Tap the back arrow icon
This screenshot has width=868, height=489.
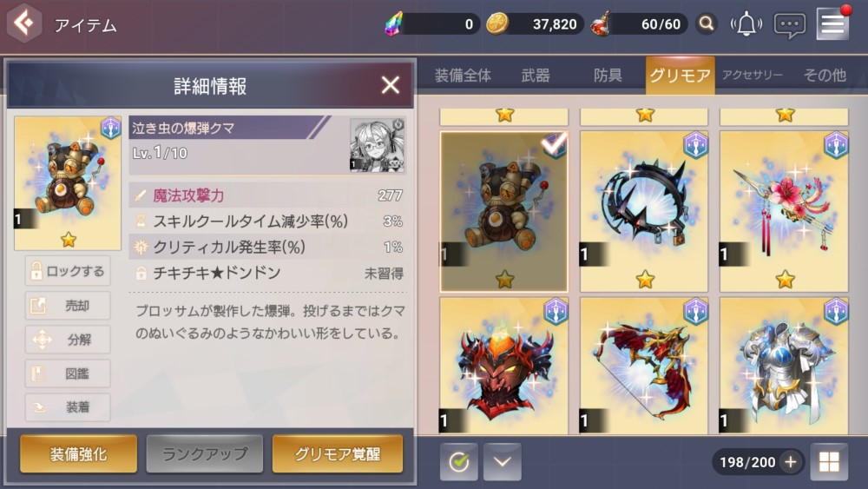[x=23, y=23]
